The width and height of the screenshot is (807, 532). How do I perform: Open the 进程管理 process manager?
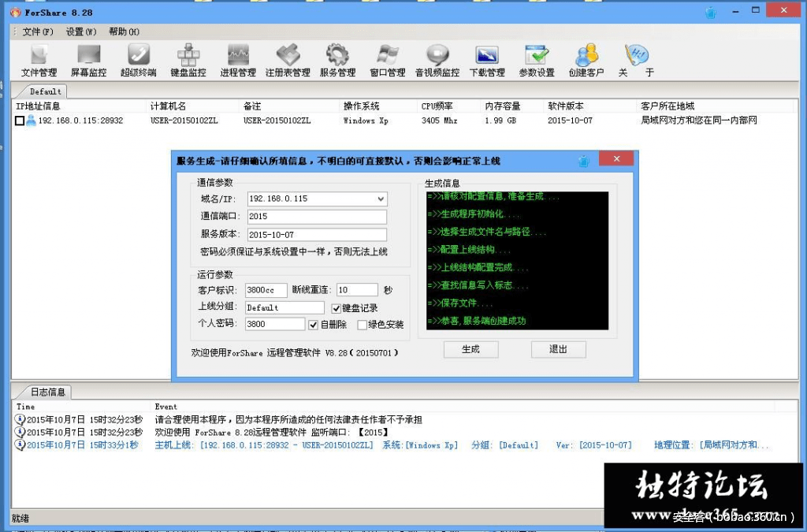(237, 59)
